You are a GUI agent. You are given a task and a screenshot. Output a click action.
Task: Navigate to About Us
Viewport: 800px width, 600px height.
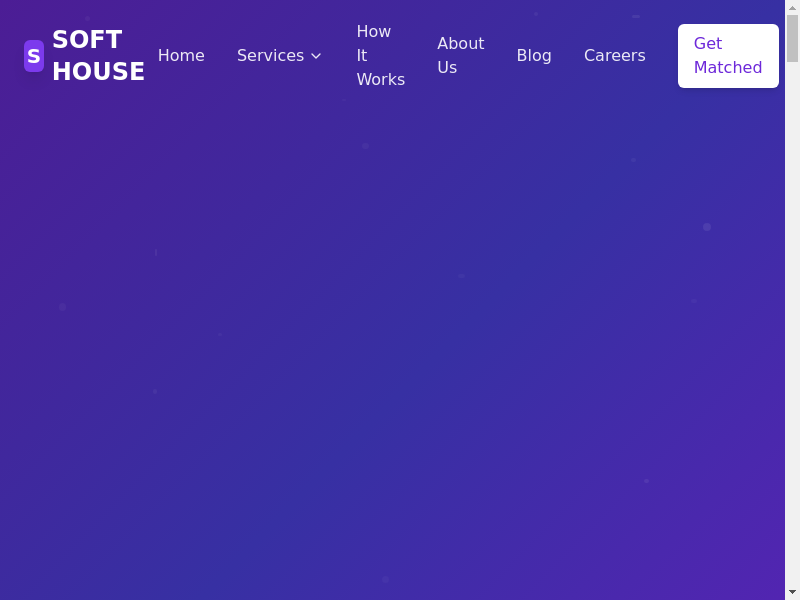(460, 56)
